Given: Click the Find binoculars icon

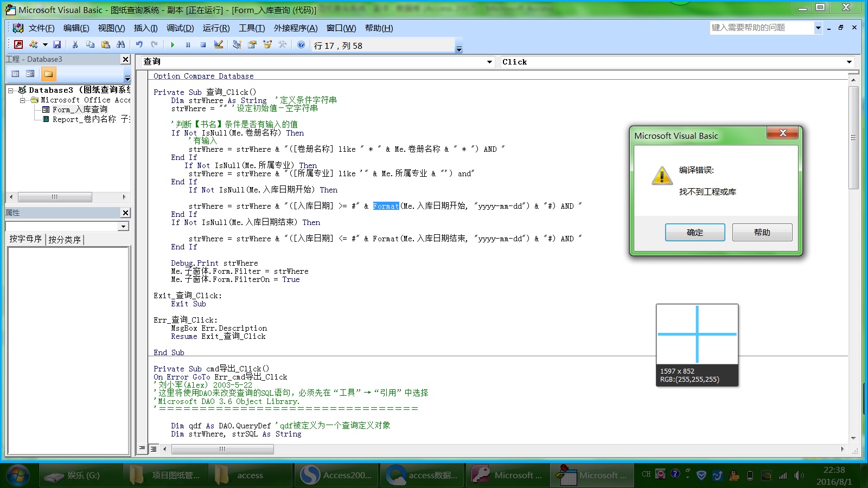Looking at the screenshot, I should pyautogui.click(x=120, y=44).
